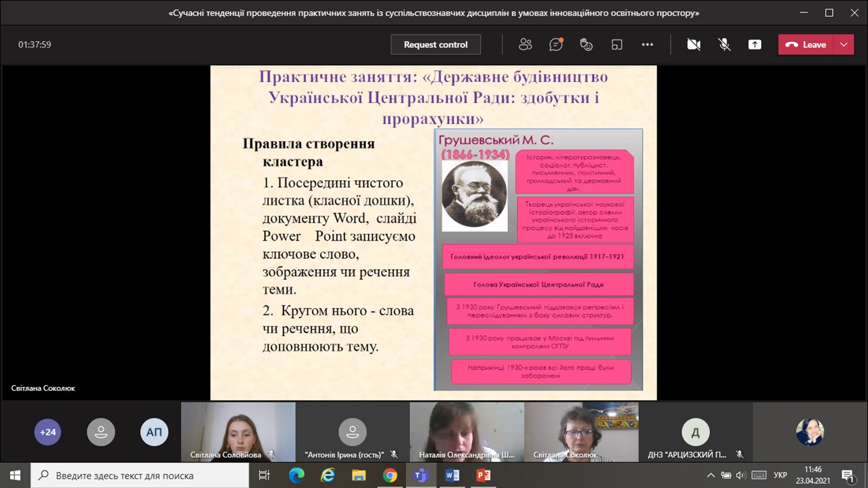Show hidden system tray icons
This screenshot has height=488, width=868.
pyautogui.click(x=711, y=475)
